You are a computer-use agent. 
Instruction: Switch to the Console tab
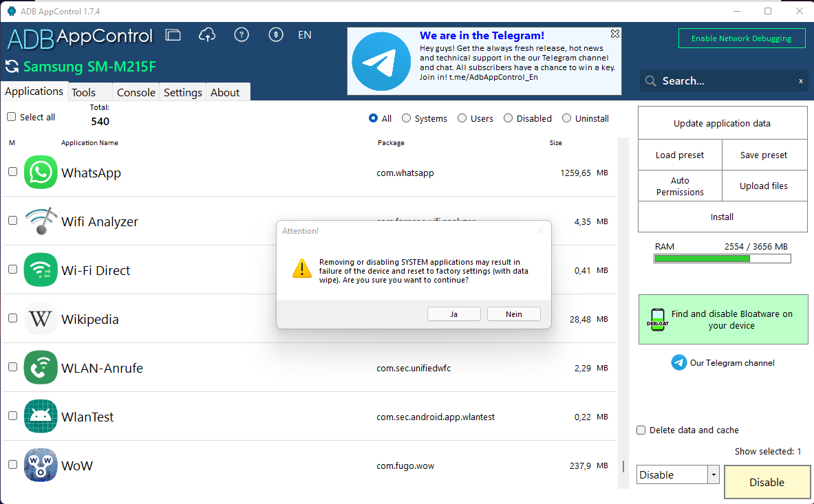pos(136,92)
